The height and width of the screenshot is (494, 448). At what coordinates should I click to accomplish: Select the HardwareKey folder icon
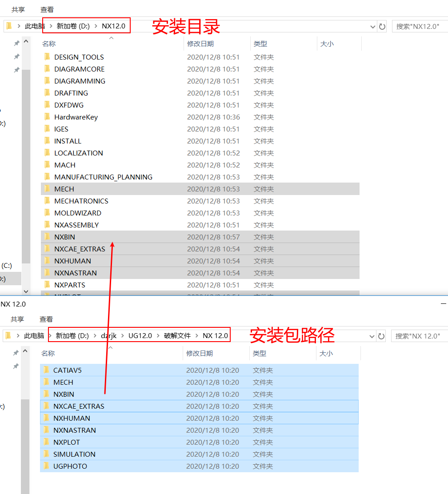[x=47, y=117]
